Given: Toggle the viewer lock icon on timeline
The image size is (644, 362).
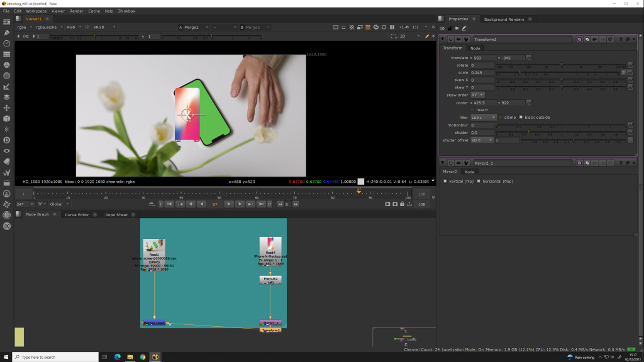Looking at the screenshot, I should (x=402, y=204).
